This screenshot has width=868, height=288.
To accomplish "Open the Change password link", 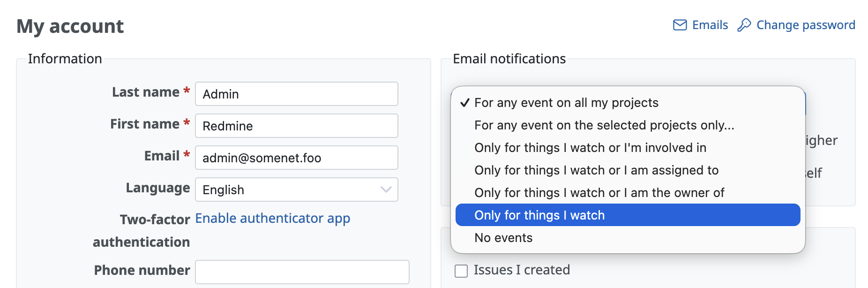I will (806, 25).
